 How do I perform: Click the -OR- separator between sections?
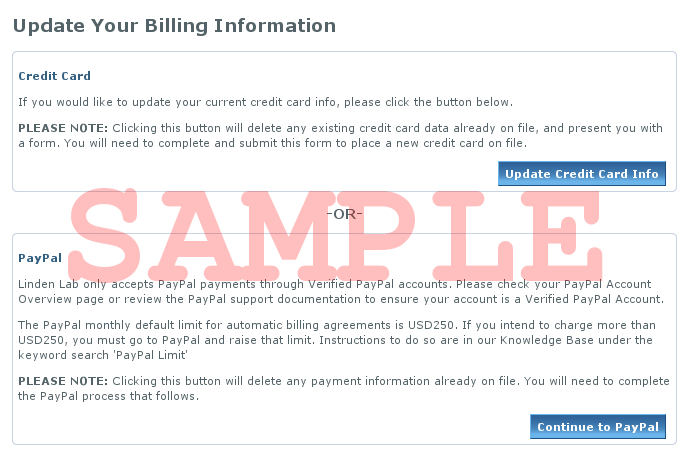pos(344,214)
